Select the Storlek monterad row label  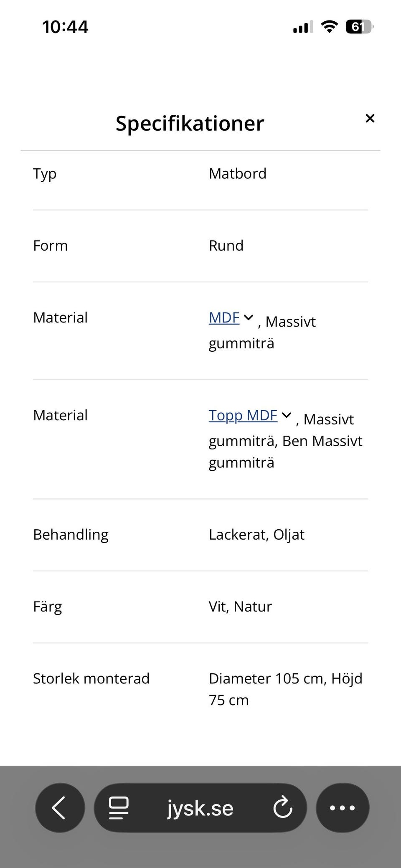point(91,678)
